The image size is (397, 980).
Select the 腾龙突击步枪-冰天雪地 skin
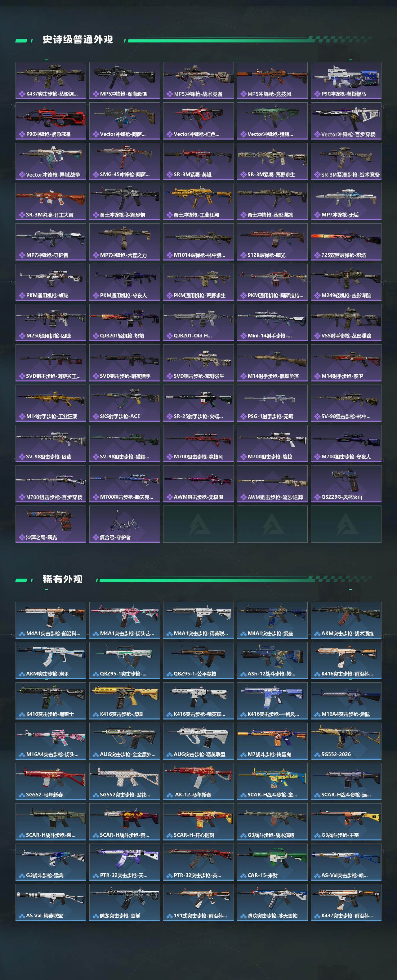point(272,902)
